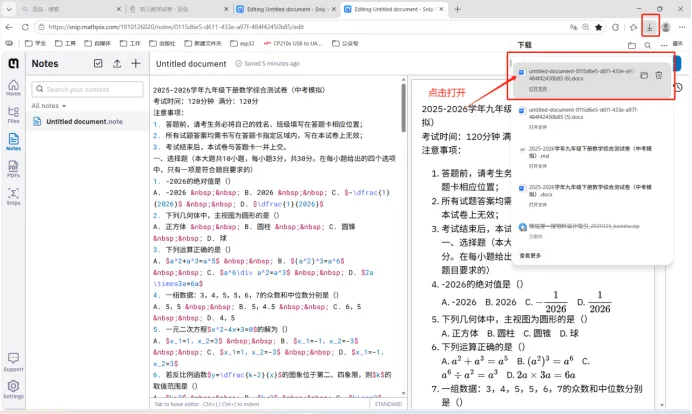Close the active Editing Untitled document tab

(441, 9)
